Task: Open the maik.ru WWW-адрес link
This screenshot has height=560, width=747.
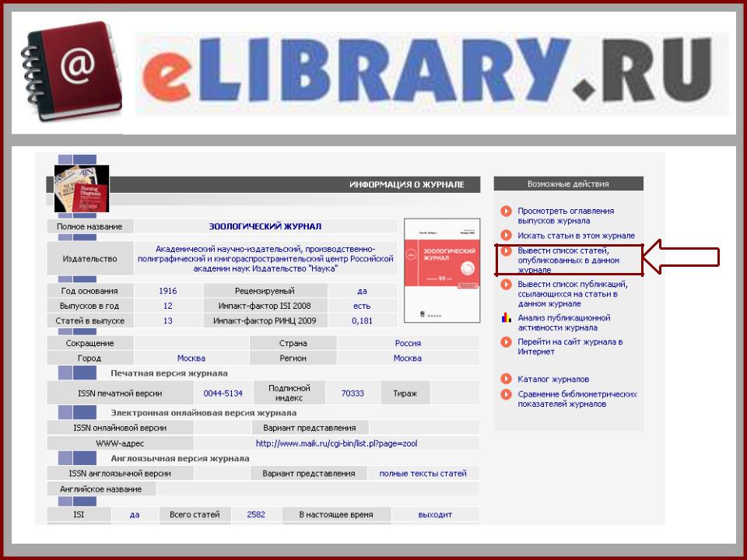Action: 336,443
